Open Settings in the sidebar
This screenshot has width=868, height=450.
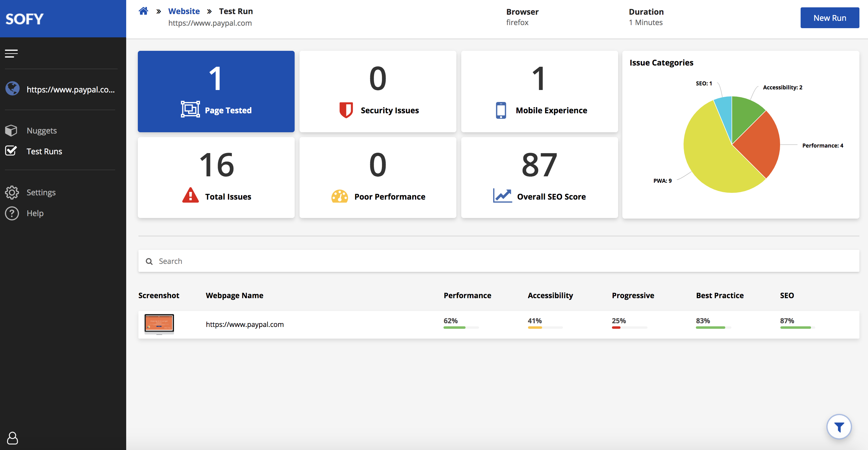click(41, 192)
